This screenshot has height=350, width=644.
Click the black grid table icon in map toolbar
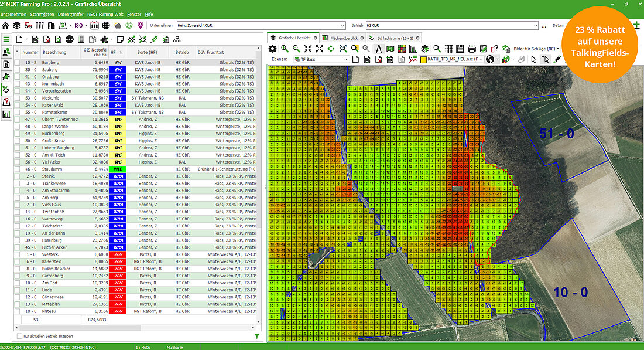click(448, 49)
